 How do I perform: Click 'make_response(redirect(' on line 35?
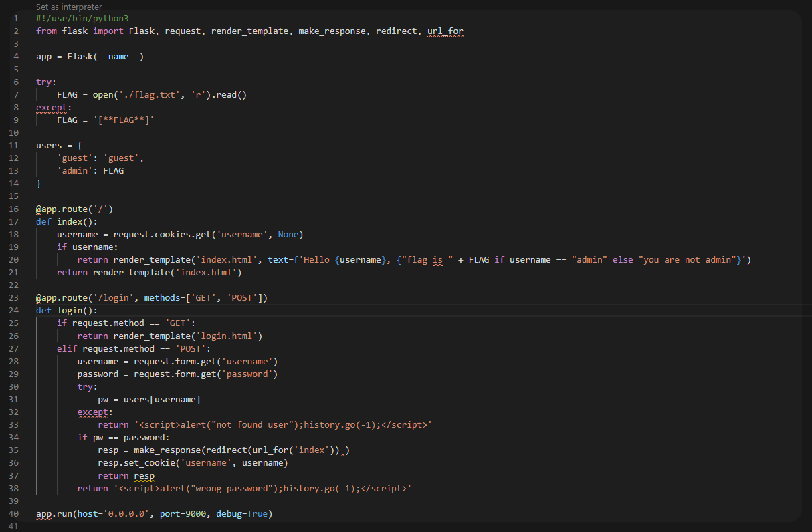[x=193, y=450]
